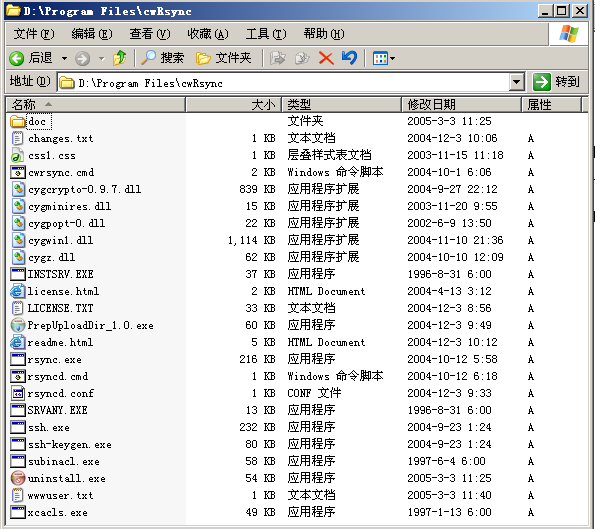Maximize the cwRsync Explorer window
The image size is (595, 529).
[562, 11]
